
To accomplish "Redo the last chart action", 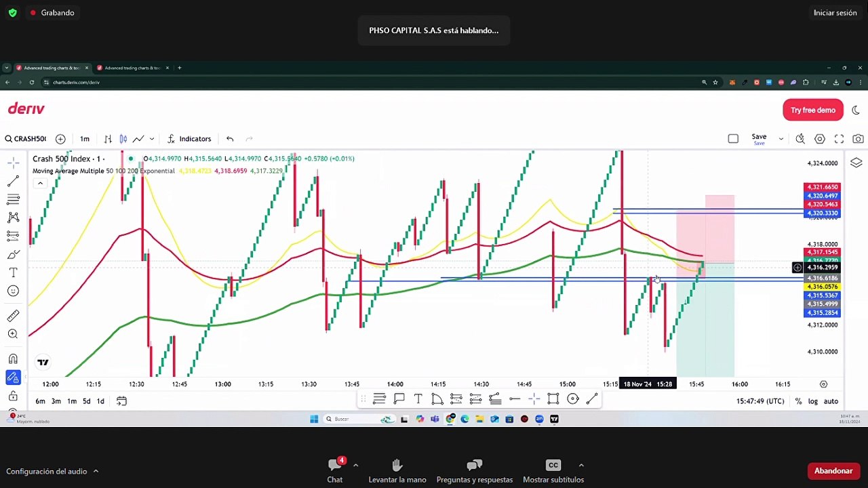I will (249, 139).
